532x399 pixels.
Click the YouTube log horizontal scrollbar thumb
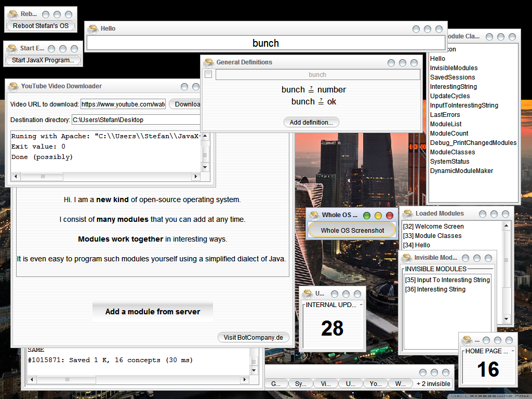(43, 177)
